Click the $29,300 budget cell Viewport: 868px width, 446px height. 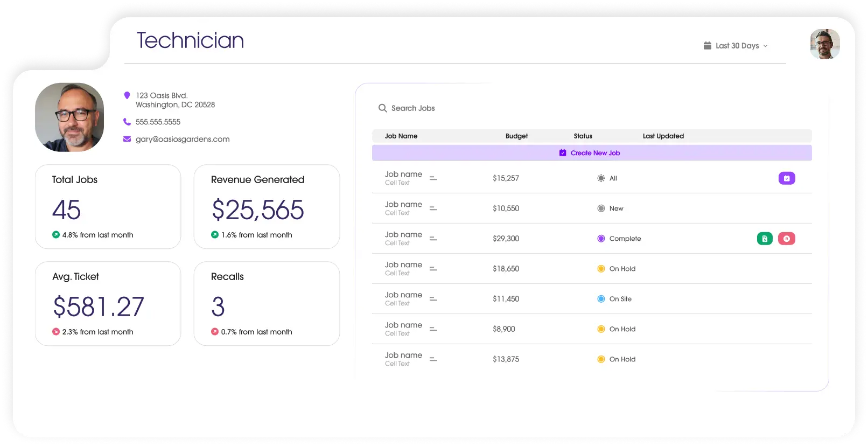tap(506, 239)
